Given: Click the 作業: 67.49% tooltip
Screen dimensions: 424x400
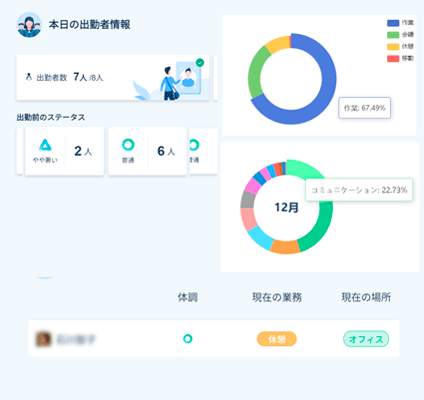Looking at the screenshot, I should point(364,108).
